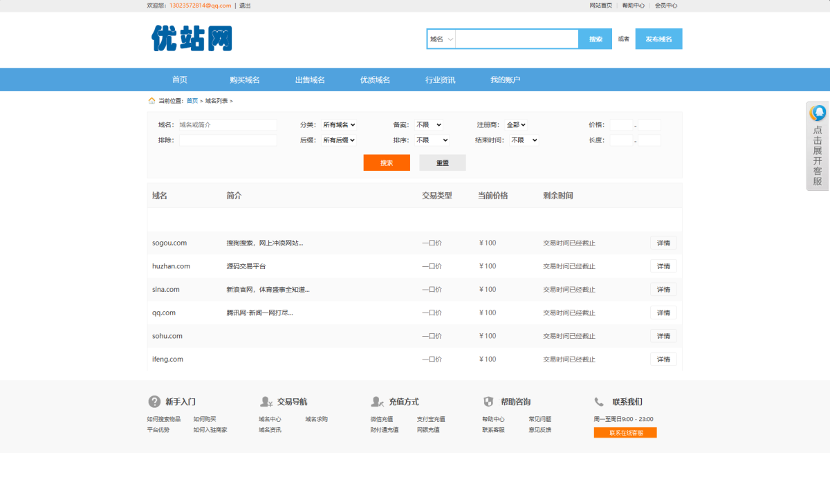
Task: Click the 会员中心 top link
Action: tap(666, 6)
